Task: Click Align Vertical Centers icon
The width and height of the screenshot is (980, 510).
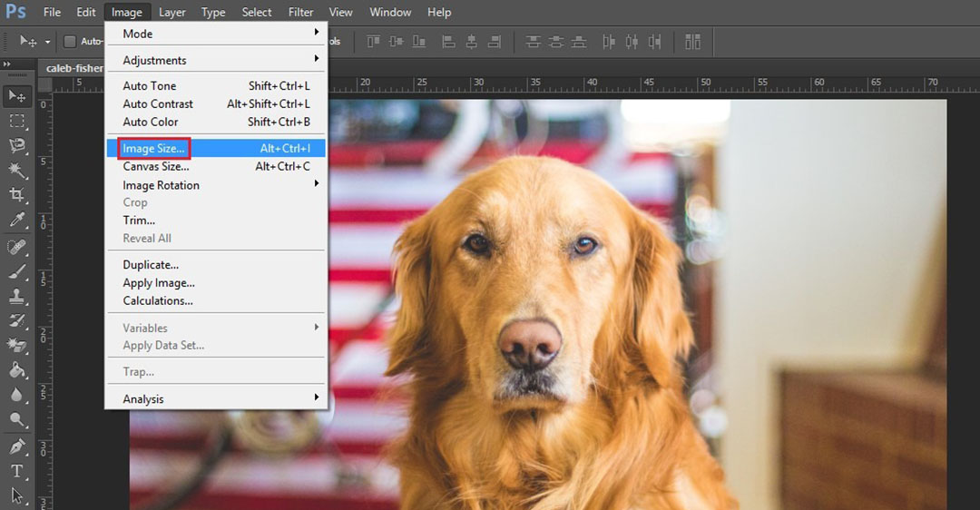Action: pyautogui.click(x=397, y=42)
